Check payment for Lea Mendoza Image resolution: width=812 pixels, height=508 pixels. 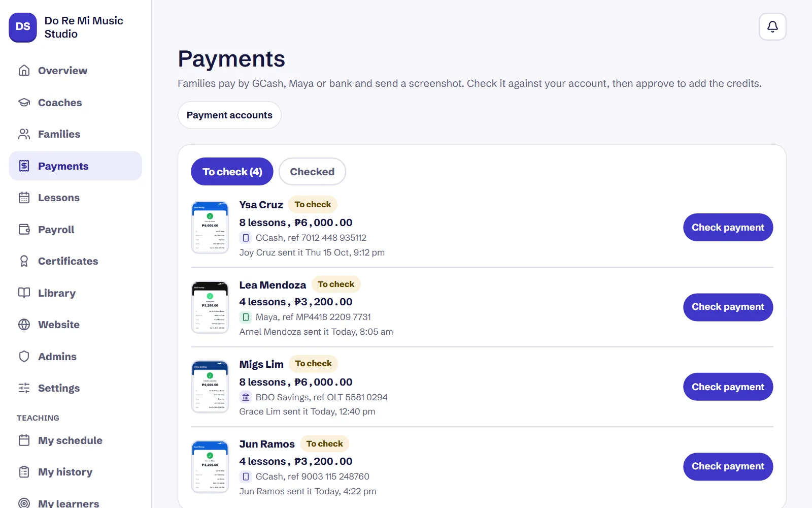click(728, 307)
